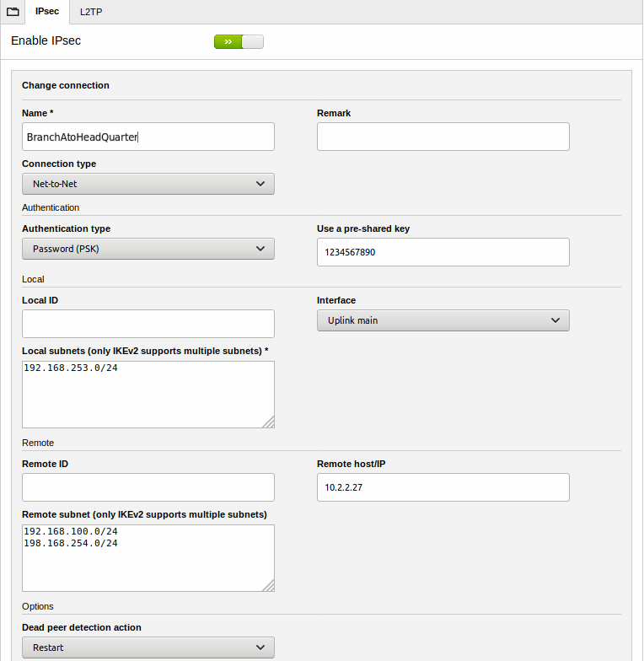The width and height of the screenshot is (644, 661).
Task: Expand the Authentication type dropdown
Action: coord(148,249)
